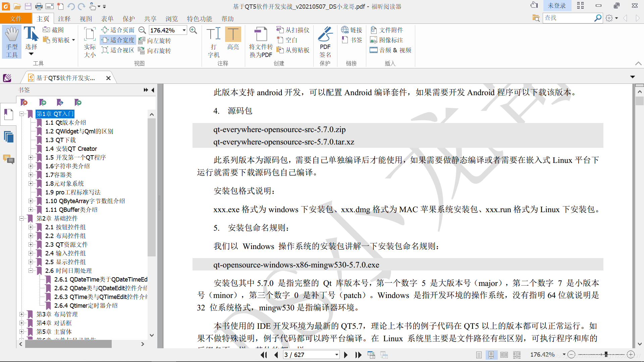Toggle Fit Width (适合宽度) view mode
Viewport: 644px width, 362px height.
[118, 40]
